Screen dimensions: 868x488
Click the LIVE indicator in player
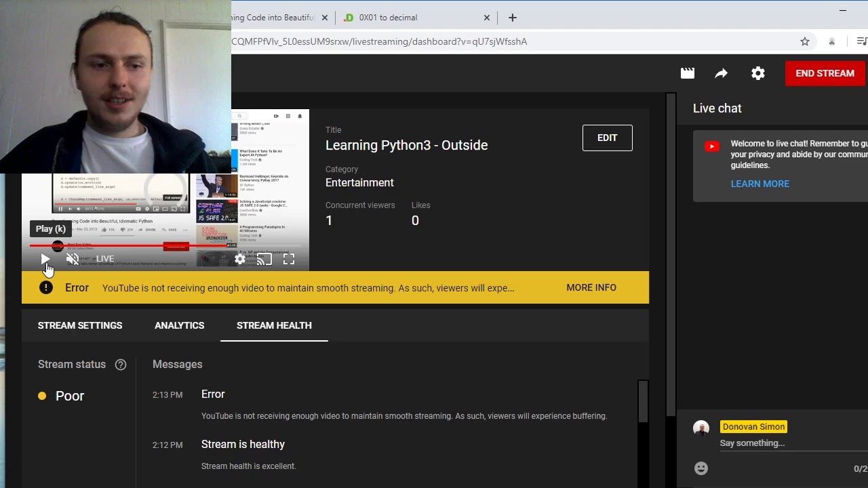pyautogui.click(x=104, y=259)
